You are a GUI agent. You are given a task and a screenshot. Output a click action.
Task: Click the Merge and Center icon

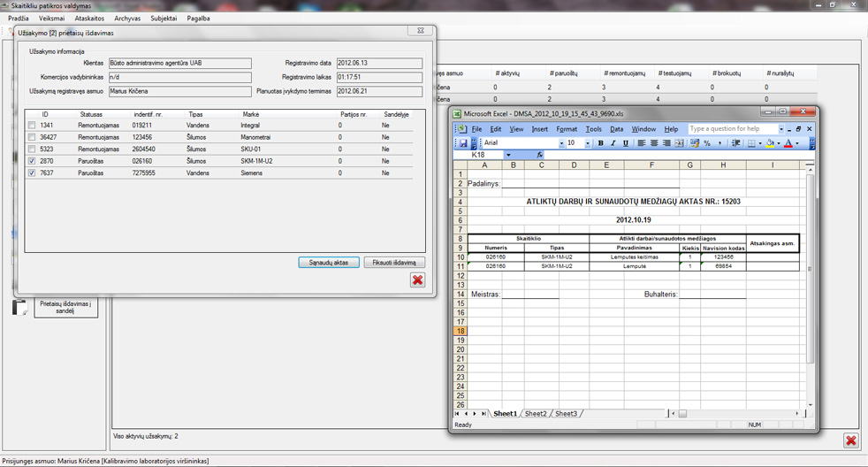click(680, 143)
